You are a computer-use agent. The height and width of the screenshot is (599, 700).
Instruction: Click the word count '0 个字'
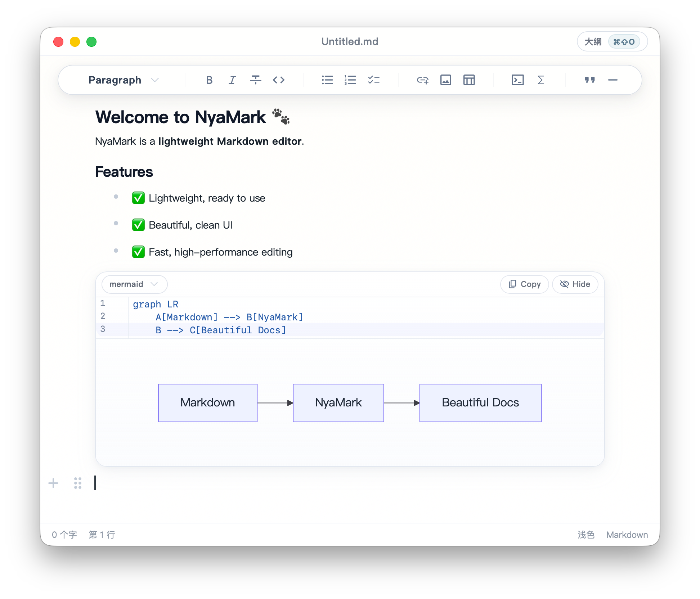pyautogui.click(x=64, y=535)
